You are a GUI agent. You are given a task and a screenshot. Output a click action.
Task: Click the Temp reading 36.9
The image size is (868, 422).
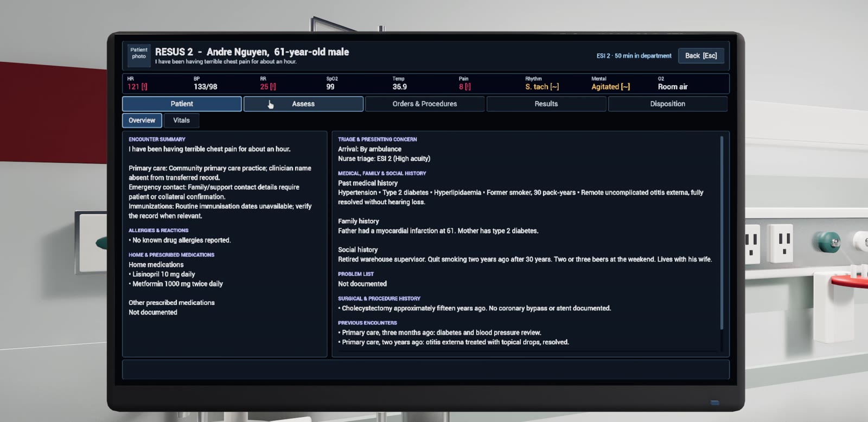(400, 87)
